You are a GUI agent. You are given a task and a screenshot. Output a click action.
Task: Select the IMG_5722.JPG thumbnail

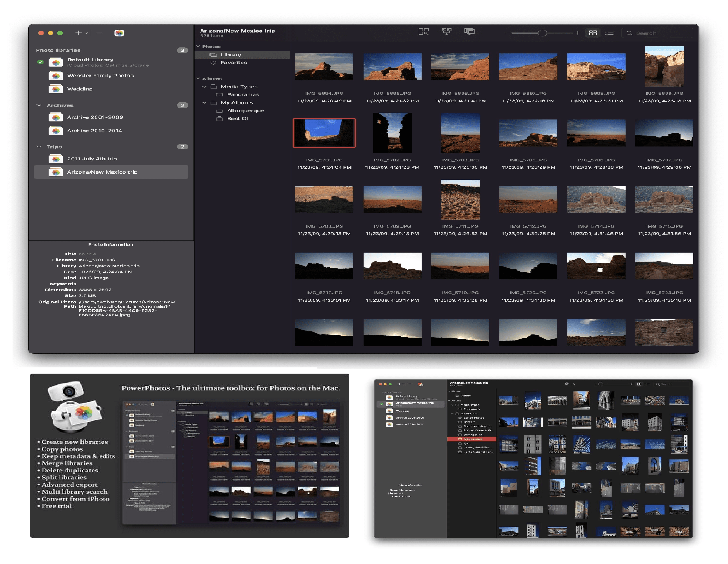point(596,266)
